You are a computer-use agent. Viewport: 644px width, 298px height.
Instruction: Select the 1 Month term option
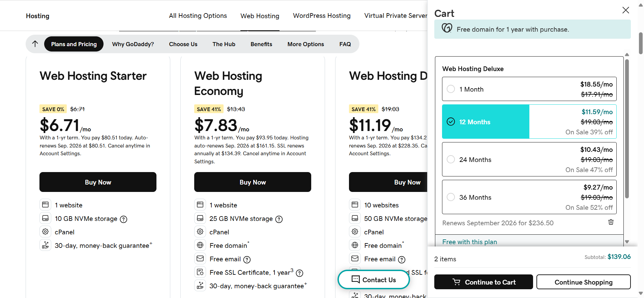tap(529, 89)
